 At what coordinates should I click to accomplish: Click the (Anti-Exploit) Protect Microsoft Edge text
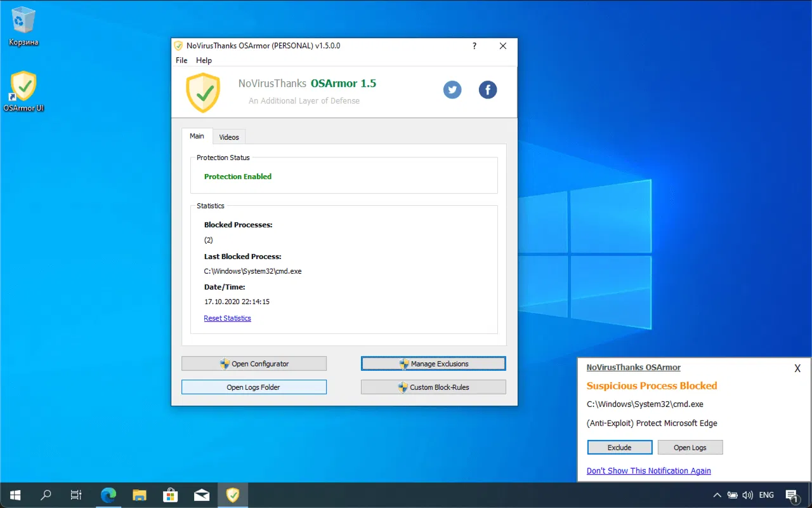pos(652,423)
